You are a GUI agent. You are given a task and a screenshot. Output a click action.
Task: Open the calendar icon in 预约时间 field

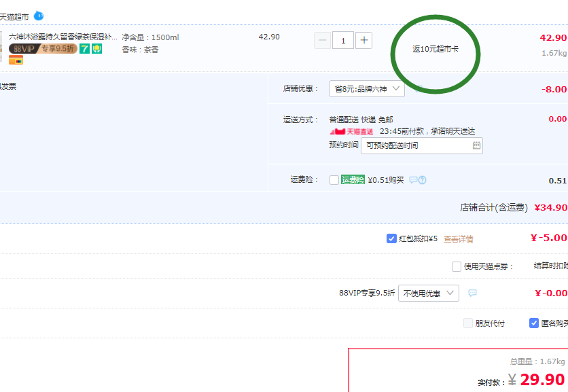tap(476, 145)
